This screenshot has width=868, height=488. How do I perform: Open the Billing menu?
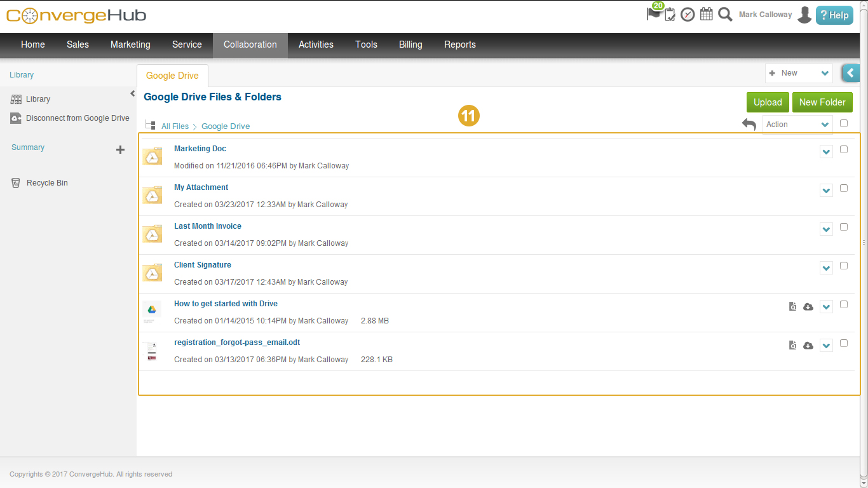[x=410, y=44]
